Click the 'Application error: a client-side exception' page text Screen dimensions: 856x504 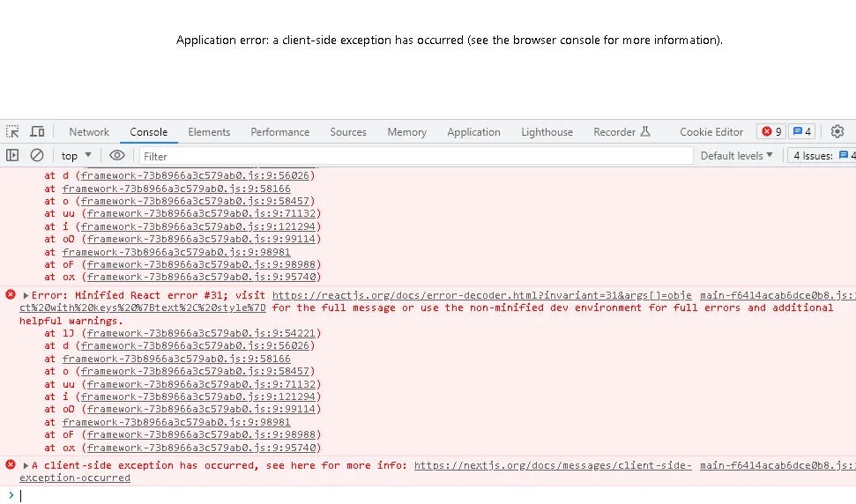pyautogui.click(x=450, y=40)
